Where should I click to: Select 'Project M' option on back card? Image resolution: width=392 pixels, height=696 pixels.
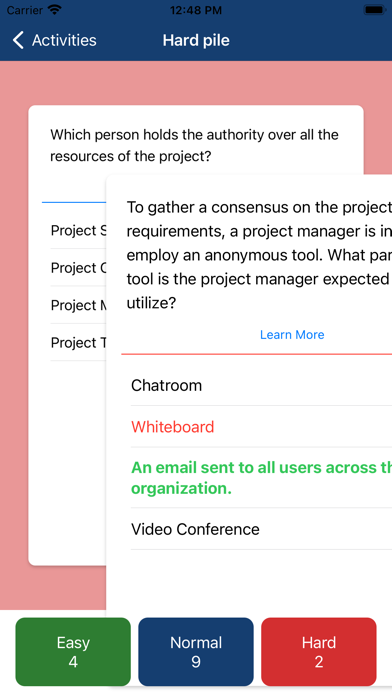point(78,305)
